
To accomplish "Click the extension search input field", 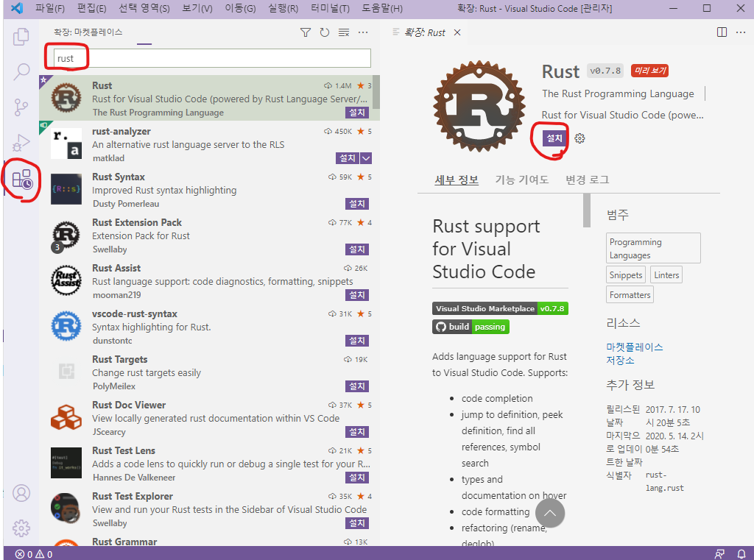I will (x=212, y=58).
